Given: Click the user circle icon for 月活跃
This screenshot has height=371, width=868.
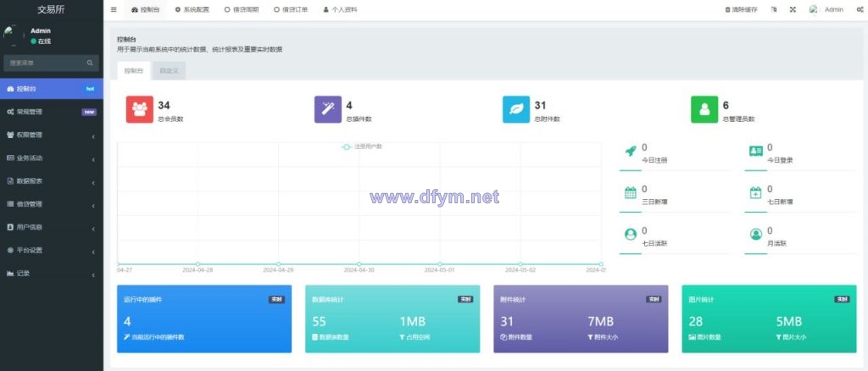Looking at the screenshot, I should pyautogui.click(x=755, y=234).
